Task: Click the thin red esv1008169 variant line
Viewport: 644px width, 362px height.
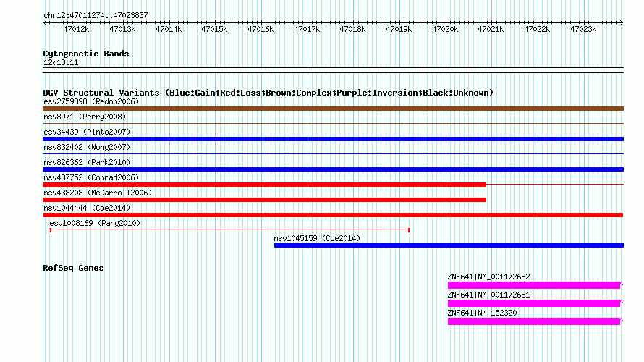Action: coord(229,230)
